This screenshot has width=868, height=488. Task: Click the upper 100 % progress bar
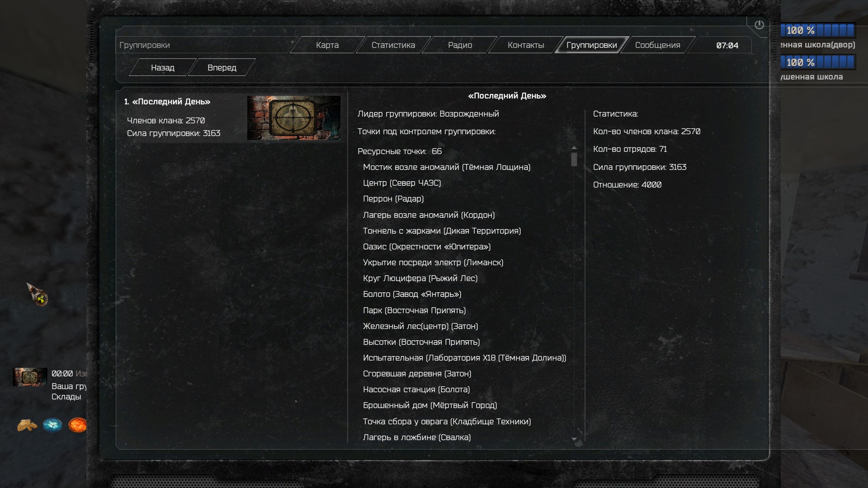click(x=818, y=30)
